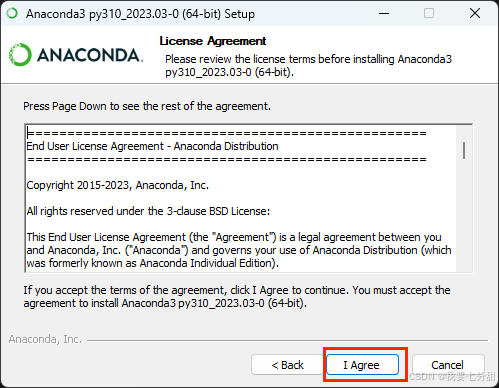Click the 'If you accept the terms' paragraph
499x388 pixels.
(237, 296)
